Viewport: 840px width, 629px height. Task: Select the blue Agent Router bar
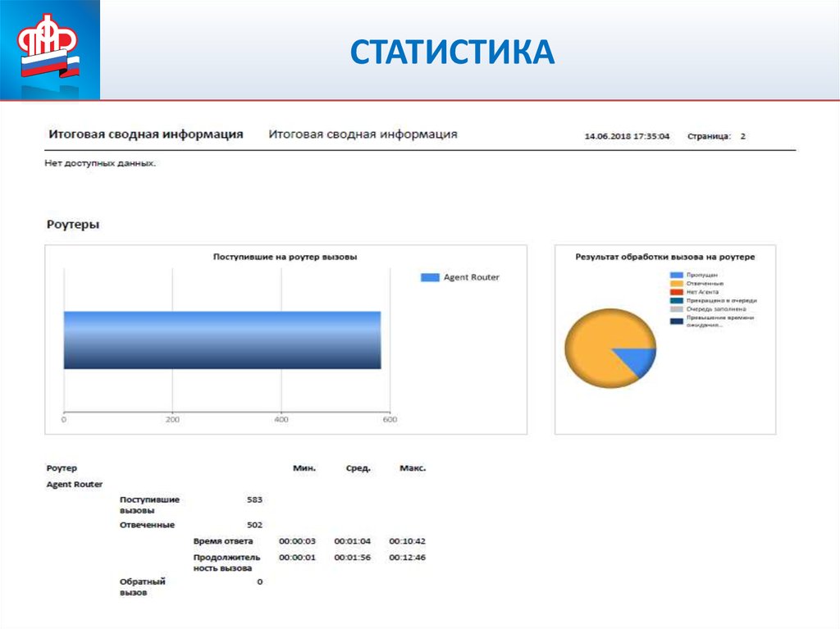221,340
